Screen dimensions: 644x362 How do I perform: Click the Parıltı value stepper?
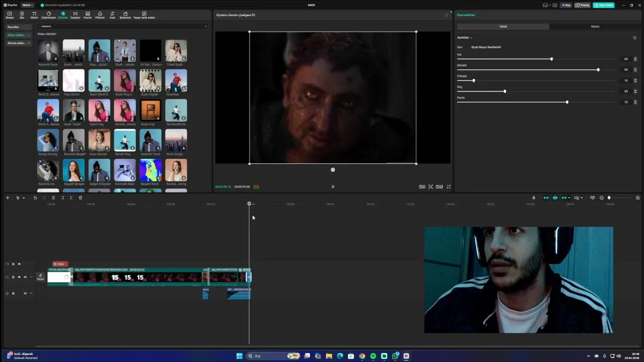pos(635,102)
